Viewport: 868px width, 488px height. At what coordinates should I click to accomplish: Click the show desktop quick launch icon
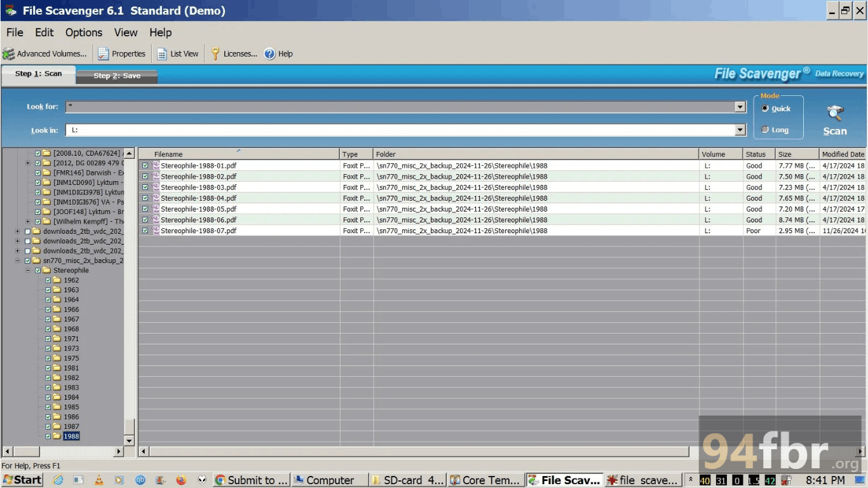click(78, 480)
